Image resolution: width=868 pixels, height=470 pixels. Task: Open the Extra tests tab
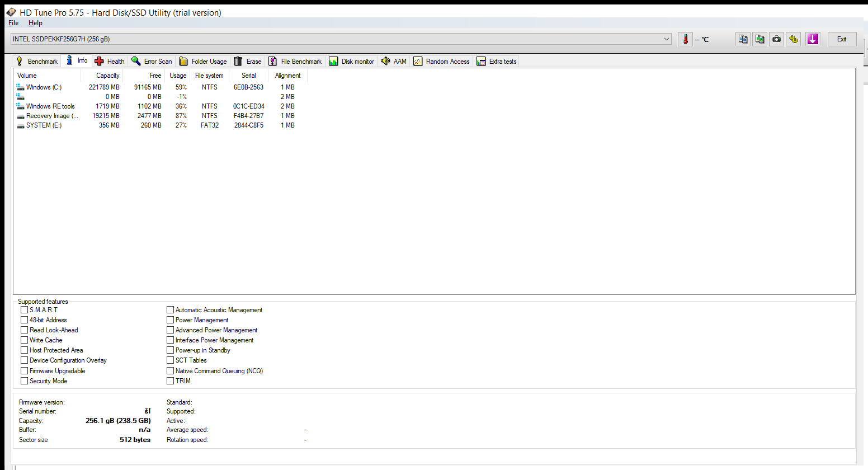point(497,62)
